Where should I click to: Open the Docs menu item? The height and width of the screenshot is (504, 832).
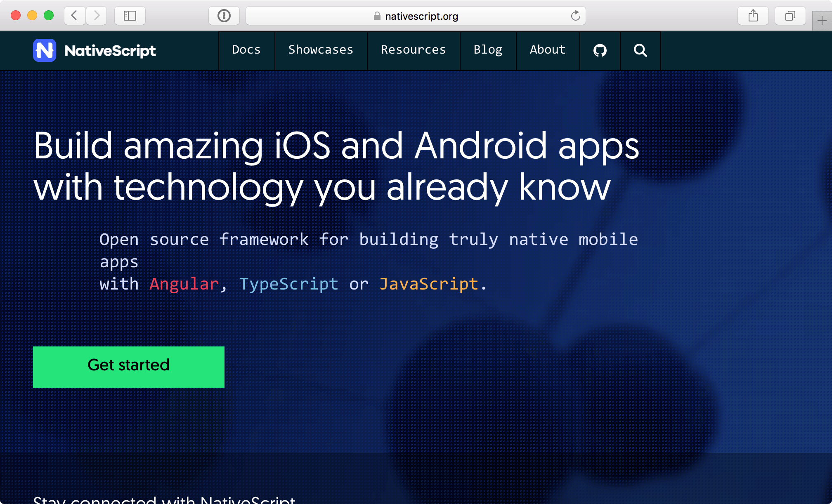(x=246, y=49)
